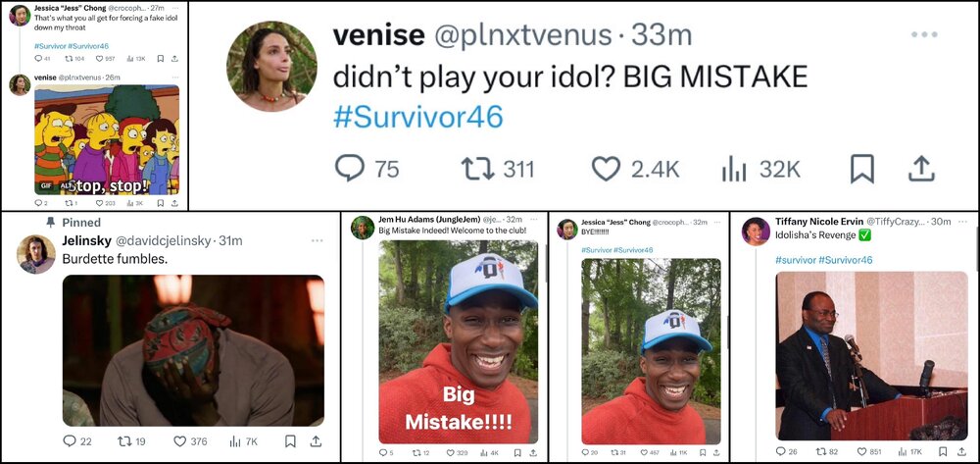The height and width of the screenshot is (464, 980).
Task: Like Tiffany's Idolisha's Revenge tweet
Action: coord(865,450)
